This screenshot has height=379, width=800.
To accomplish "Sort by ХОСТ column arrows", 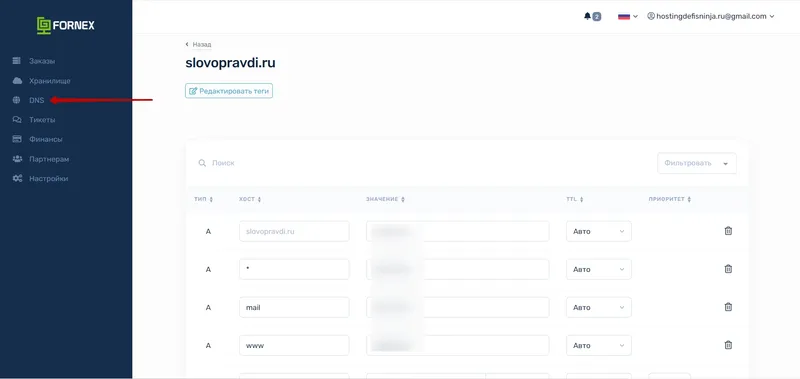I will pyautogui.click(x=259, y=199).
